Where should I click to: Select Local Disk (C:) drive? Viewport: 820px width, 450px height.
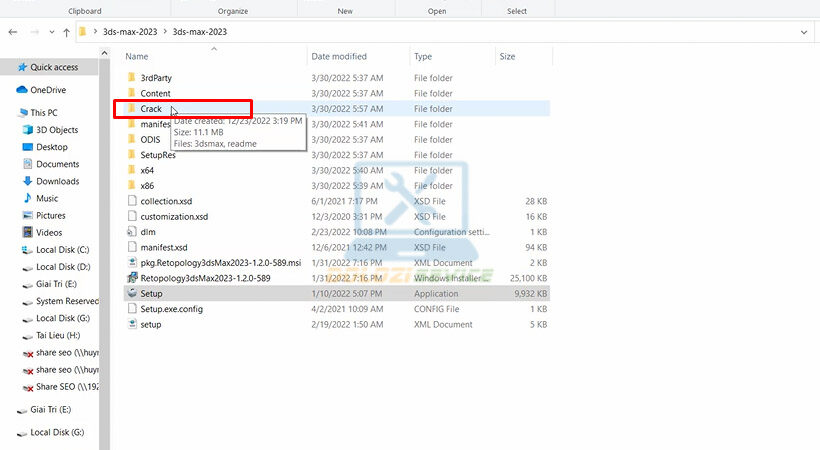(62, 250)
